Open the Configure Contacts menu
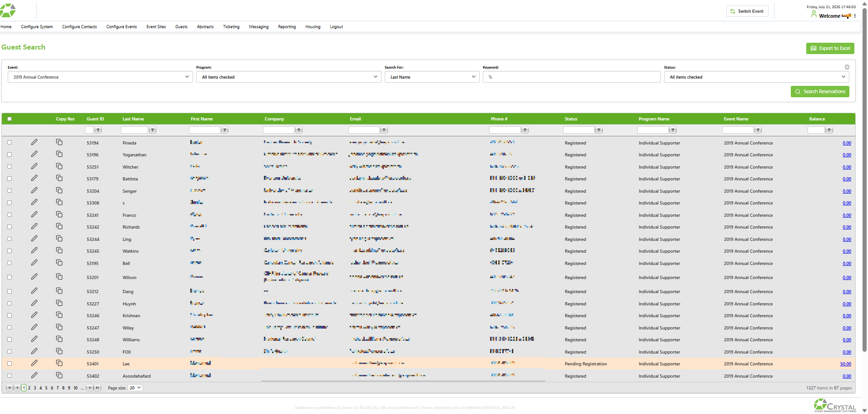Screen dimensions: 868x414 (79, 27)
